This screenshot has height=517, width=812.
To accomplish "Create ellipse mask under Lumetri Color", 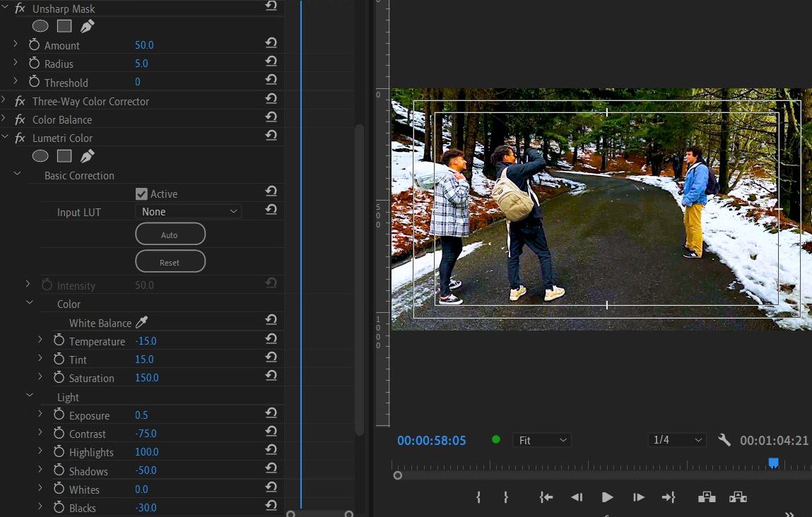I will (x=40, y=156).
